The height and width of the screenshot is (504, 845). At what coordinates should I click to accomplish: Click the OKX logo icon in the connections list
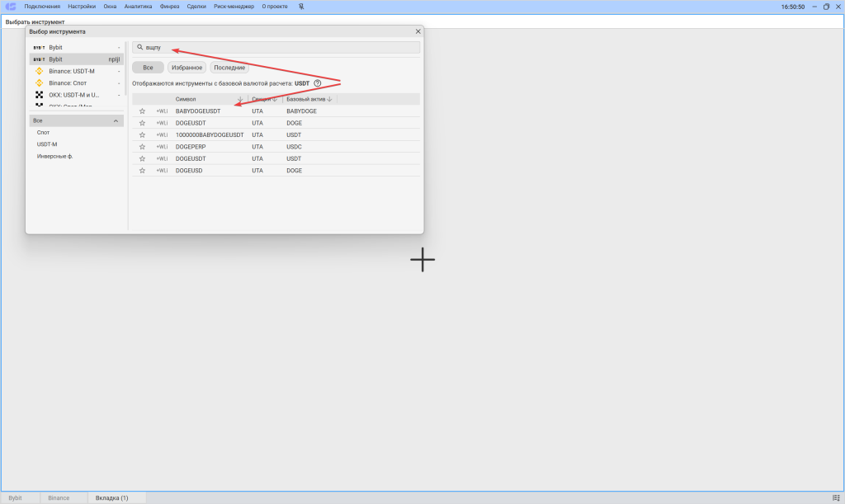pos(39,95)
